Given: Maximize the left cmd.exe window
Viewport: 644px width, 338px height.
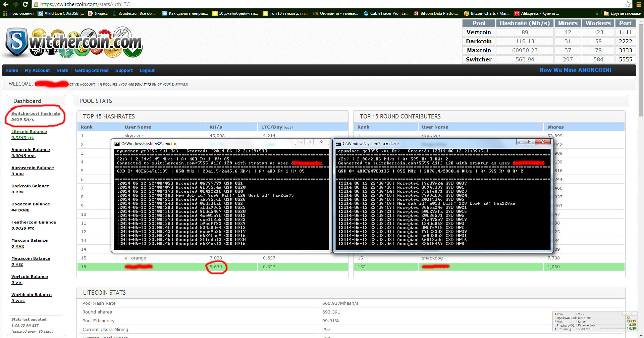Looking at the screenshot, I should click(x=309, y=142).
